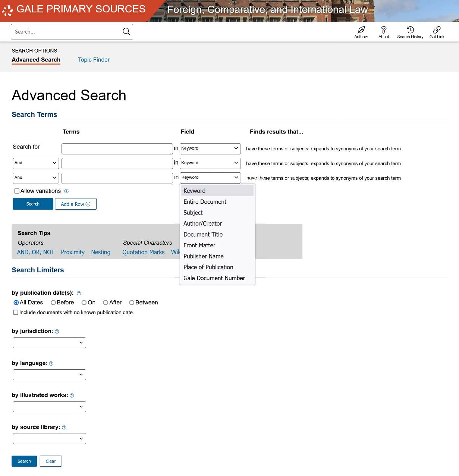Click the second row terms input field
The image size is (459, 476).
[117, 163]
